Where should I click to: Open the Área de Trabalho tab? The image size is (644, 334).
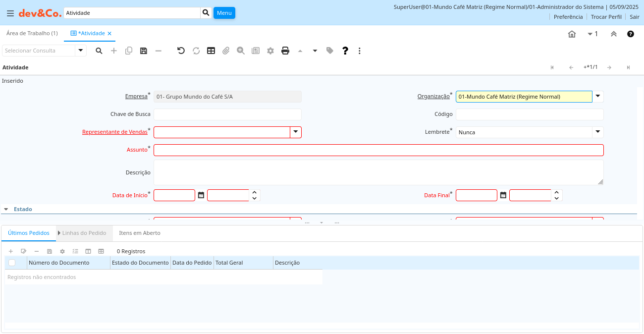click(32, 33)
